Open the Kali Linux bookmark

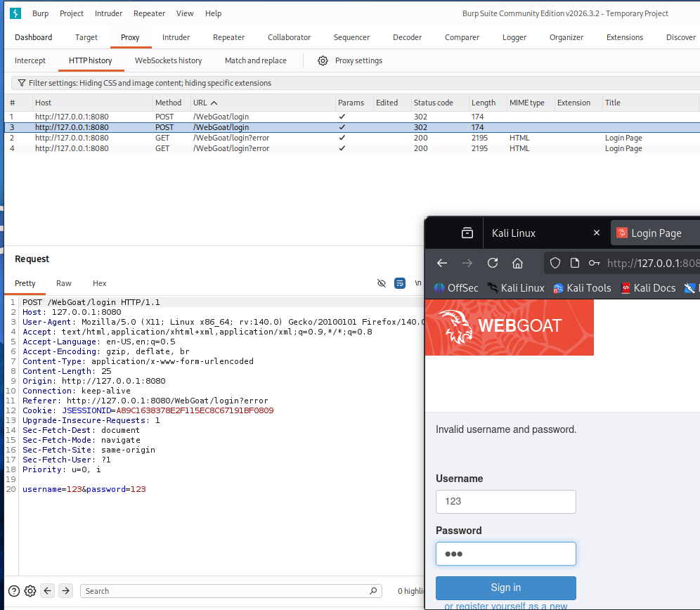pos(516,288)
